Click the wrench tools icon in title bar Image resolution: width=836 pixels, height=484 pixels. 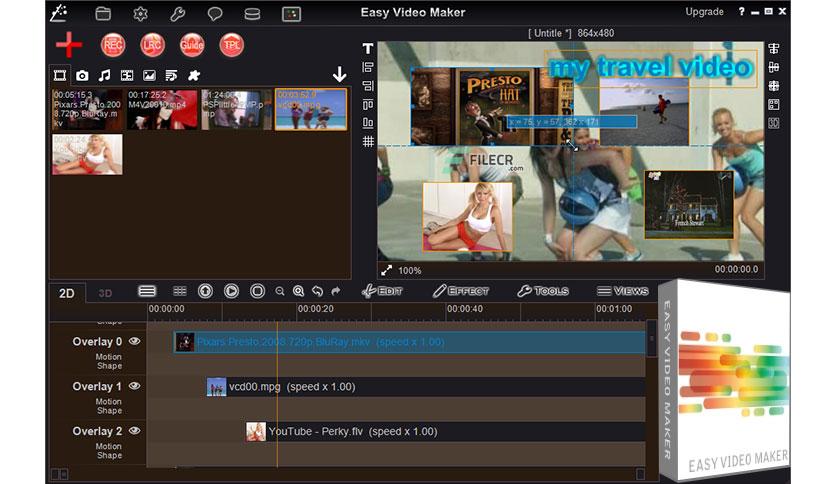pyautogui.click(x=178, y=13)
